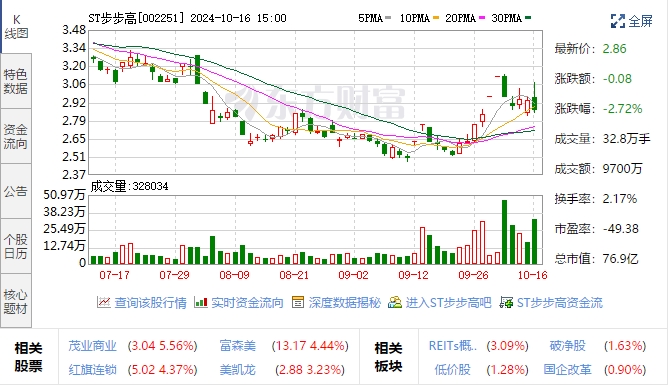This screenshot has height=385, width=668.
Task: Click the 实时资金流向 bar chart icon
Action: [x=201, y=302]
